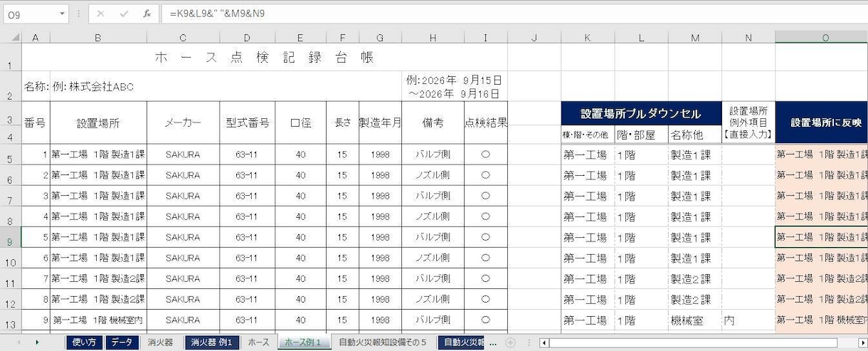The image size is (868, 351).
Task: Click SAKURA cell in row 7
Action: (183, 196)
